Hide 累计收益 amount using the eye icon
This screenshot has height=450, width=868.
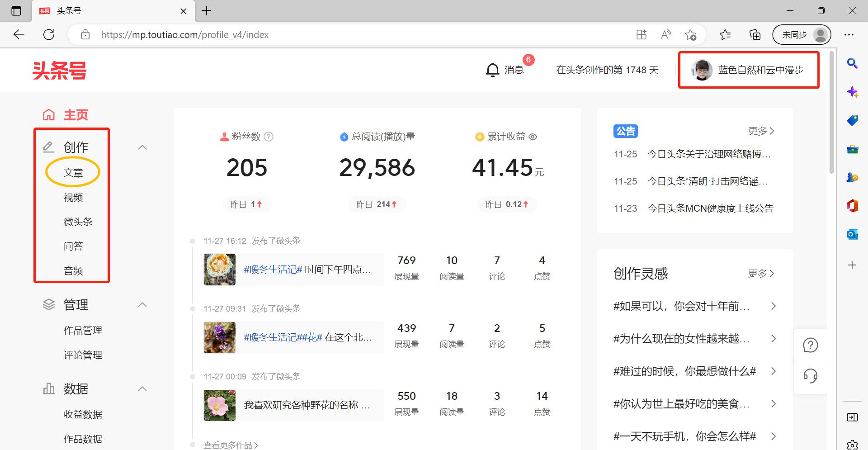(533, 137)
